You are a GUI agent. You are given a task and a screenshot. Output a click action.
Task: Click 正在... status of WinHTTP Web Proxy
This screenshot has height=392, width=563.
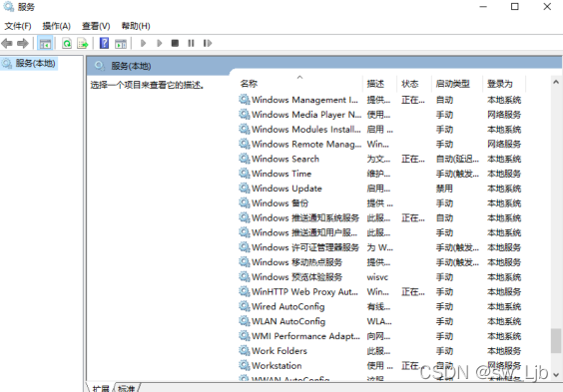[x=413, y=292]
